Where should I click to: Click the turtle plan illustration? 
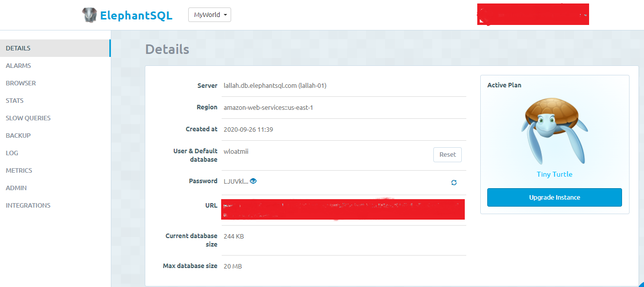click(x=555, y=131)
